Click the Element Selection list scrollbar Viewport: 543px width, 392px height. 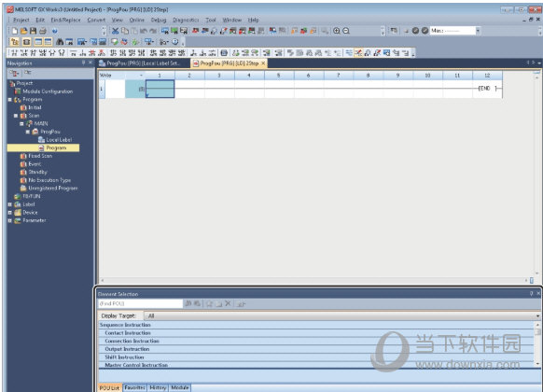coord(537,344)
